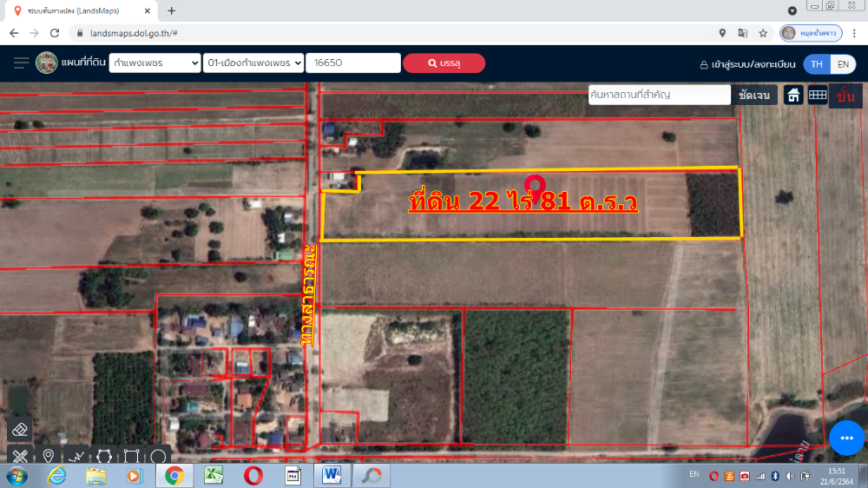Bookmark this page with the star icon
Viewport: 868px width, 488px height.
pos(763,33)
